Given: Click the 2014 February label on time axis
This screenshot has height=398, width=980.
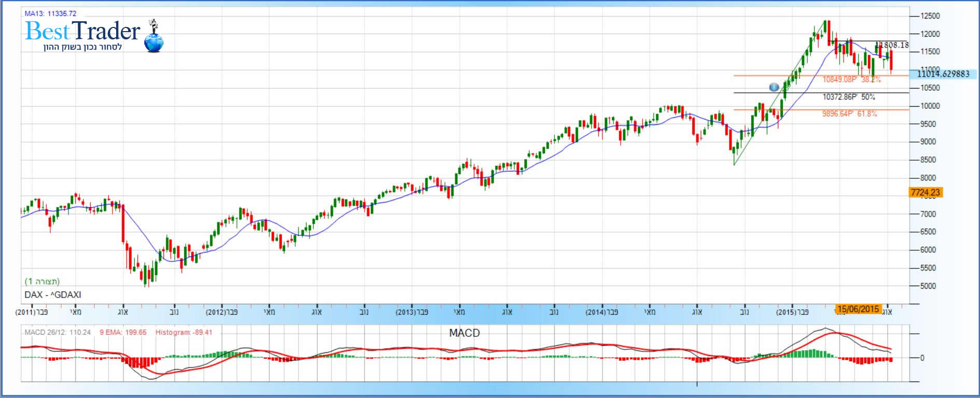Looking at the screenshot, I should (x=601, y=312).
